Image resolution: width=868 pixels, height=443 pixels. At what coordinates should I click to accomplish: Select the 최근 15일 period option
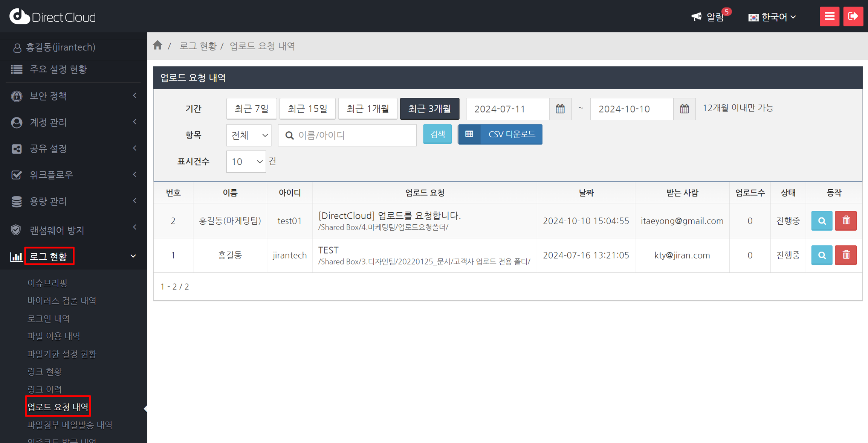307,109
